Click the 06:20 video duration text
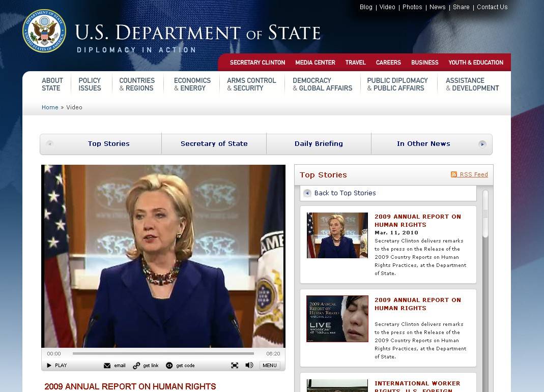Image resolution: width=544 pixels, height=392 pixels. point(273,353)
